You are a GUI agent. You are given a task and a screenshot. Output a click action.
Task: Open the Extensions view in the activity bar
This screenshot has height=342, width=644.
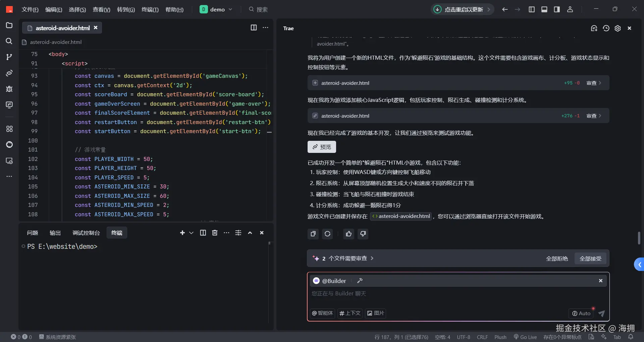click(x=9, y=129)
